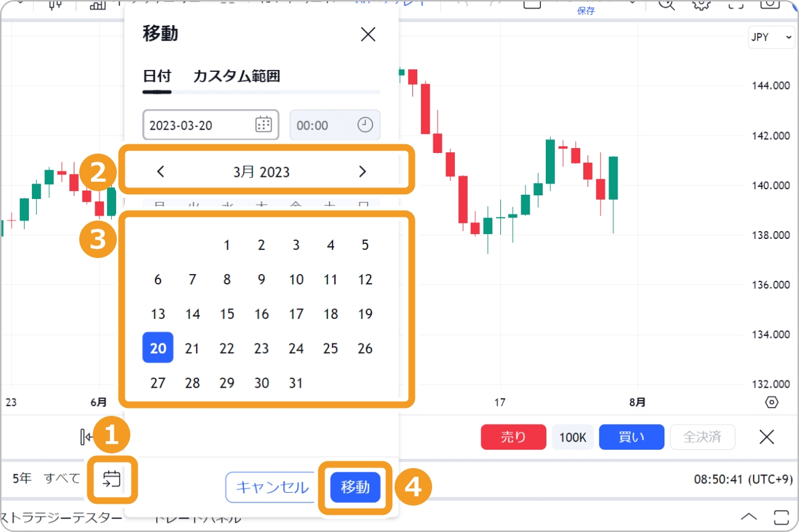799x532 pixels.
Task: Select day 18 in the calendar
Action: (x=331, y=314)
